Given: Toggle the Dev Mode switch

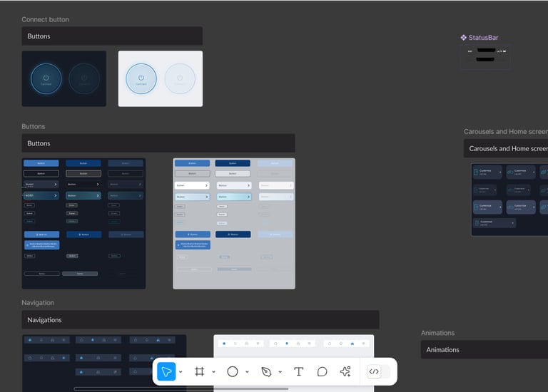Looking at the screenshot, I should 378,372.
